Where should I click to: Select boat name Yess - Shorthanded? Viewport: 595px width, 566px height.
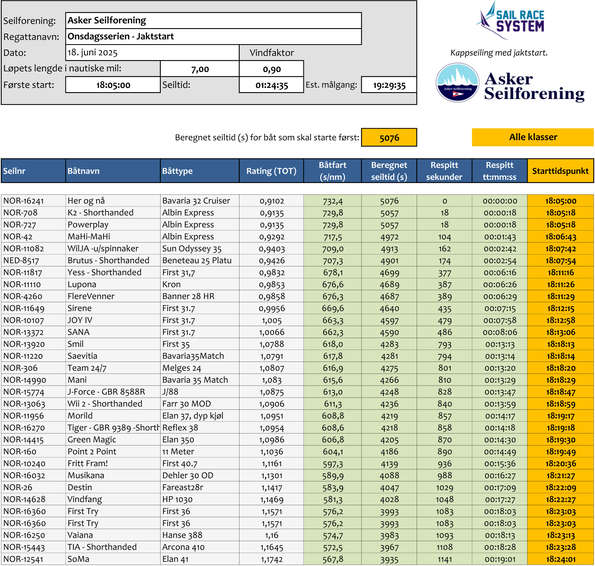[x=104, y=272]
